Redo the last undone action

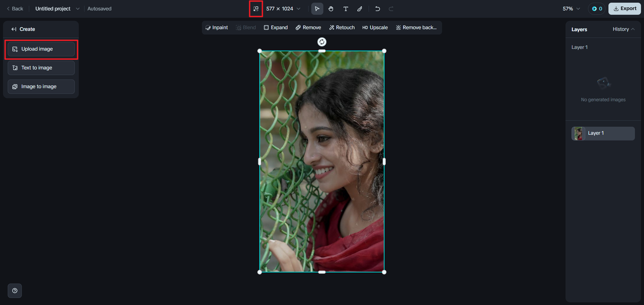tap(391, 9)
